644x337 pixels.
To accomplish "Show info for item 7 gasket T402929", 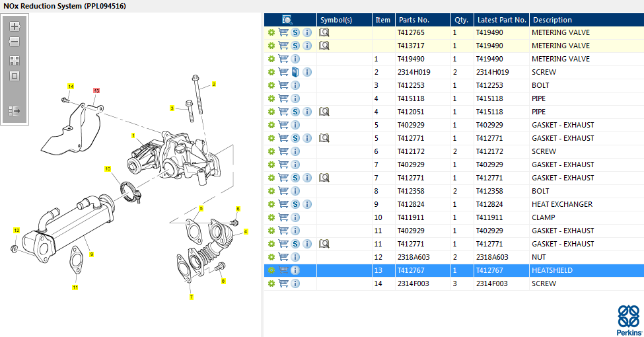I will (295, 165).
